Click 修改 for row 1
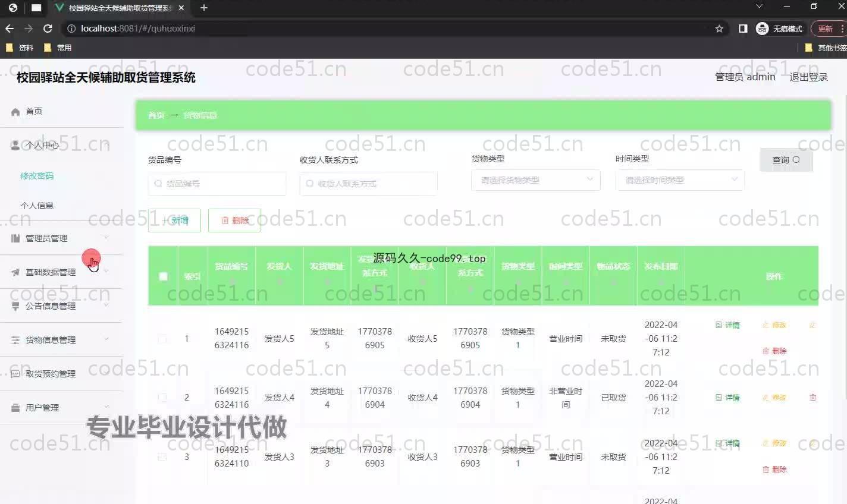Image resolution: width=847 pixels, height=504 pixels. [774, 325]
